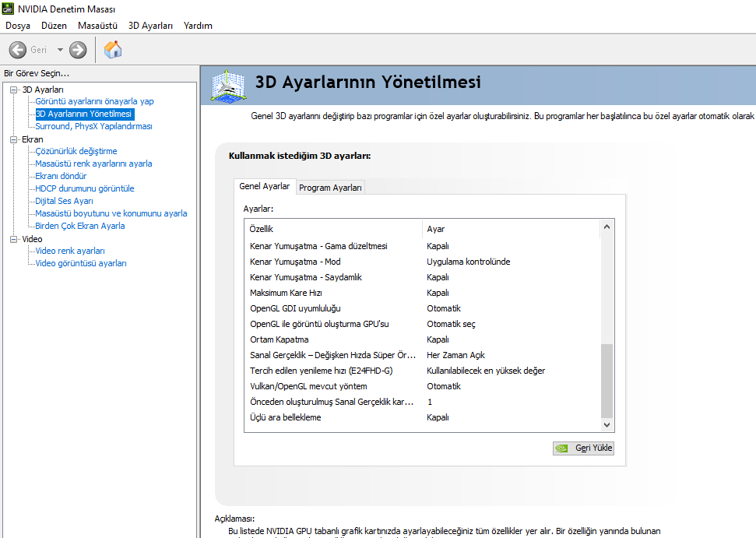
Task: Click the Ayar column header
Action: click(x=511, y=229)
